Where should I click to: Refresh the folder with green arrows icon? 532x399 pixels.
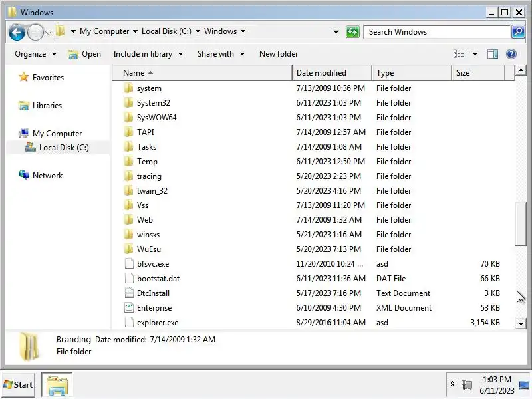pos(352,32)
